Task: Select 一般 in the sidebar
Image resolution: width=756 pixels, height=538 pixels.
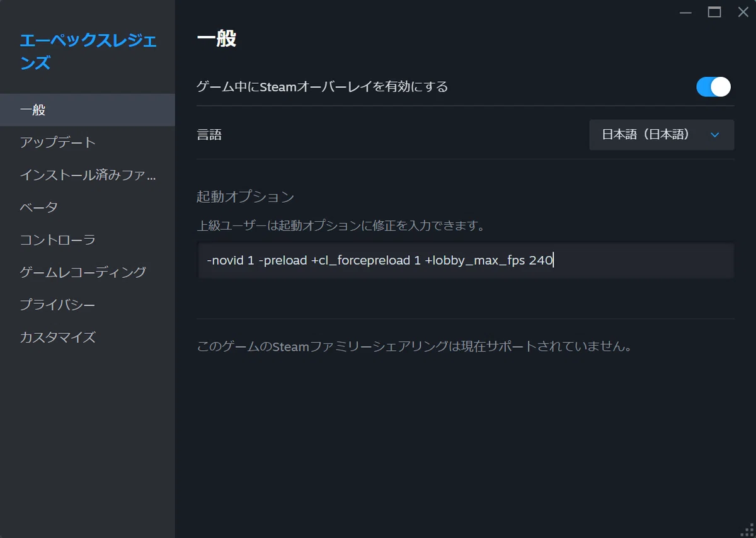Action: 88,110
